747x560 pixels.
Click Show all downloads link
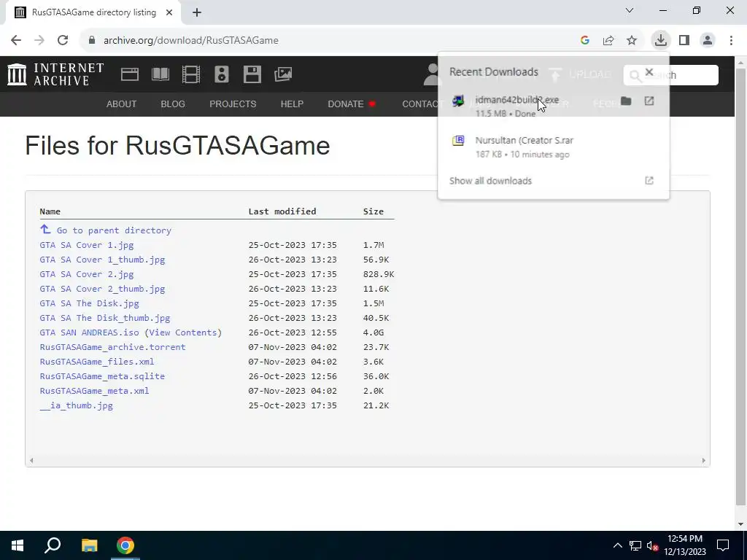point(490,181)
